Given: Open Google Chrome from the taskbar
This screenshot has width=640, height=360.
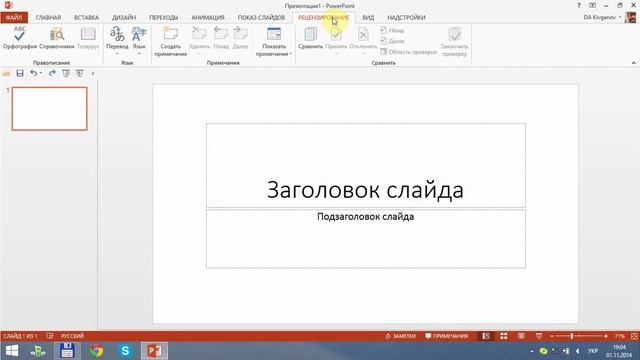Looking at the screenshot, I should point(96,351).
